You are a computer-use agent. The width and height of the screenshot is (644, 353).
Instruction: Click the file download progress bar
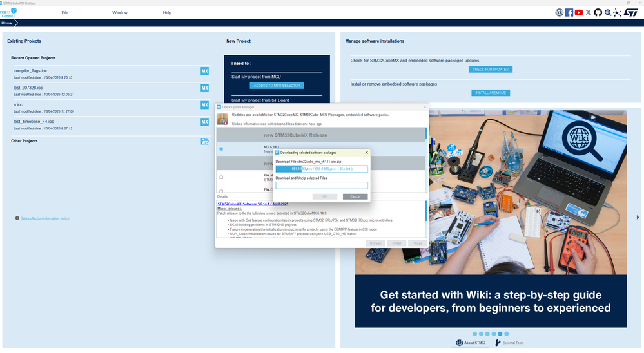322,169
